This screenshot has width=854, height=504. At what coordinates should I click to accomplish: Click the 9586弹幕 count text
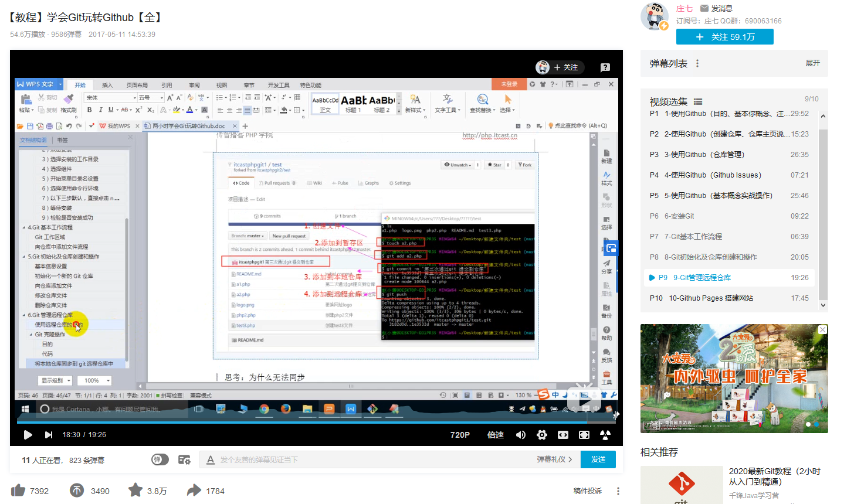[x=66, y=35]
